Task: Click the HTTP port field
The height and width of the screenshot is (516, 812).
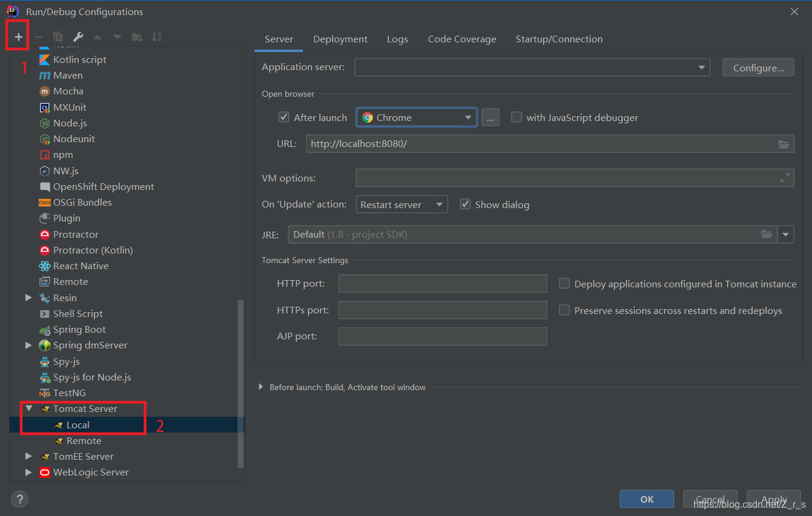Action: pyautogui.click(x=443, y=283)
